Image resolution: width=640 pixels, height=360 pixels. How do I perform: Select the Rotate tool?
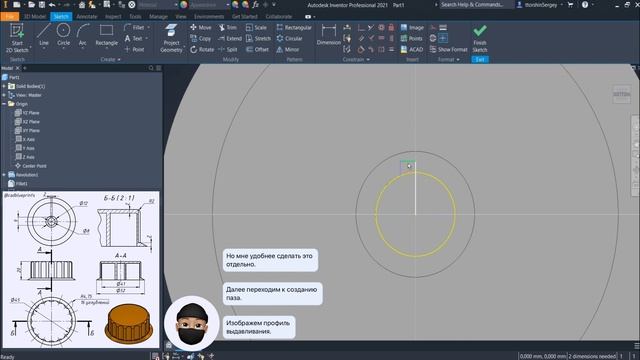[202, 49]
